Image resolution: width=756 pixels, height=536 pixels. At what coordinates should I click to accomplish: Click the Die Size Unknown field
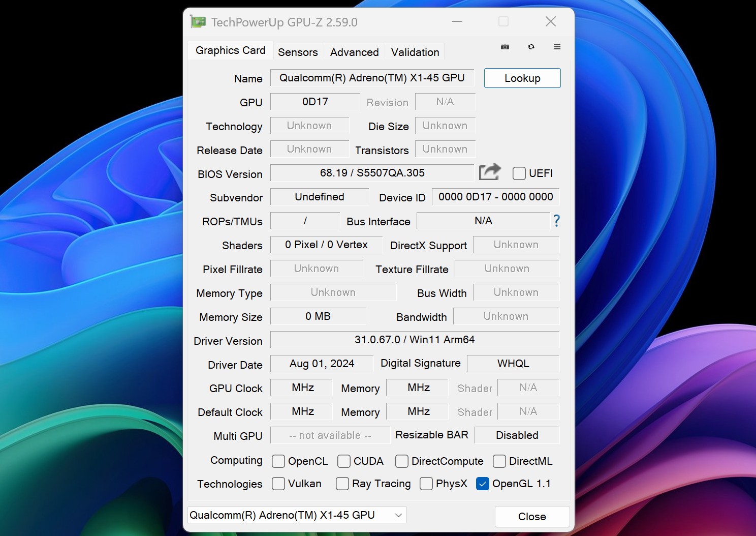point(445,126)
